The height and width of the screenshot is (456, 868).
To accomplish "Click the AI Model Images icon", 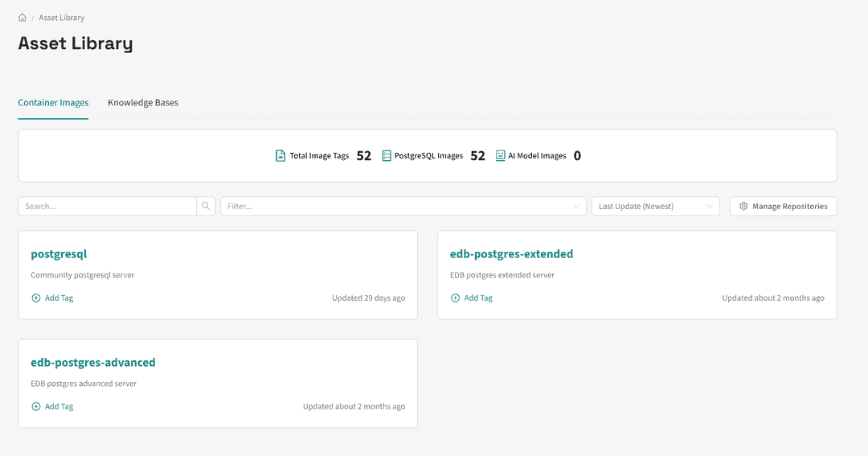I will (501, 156).
